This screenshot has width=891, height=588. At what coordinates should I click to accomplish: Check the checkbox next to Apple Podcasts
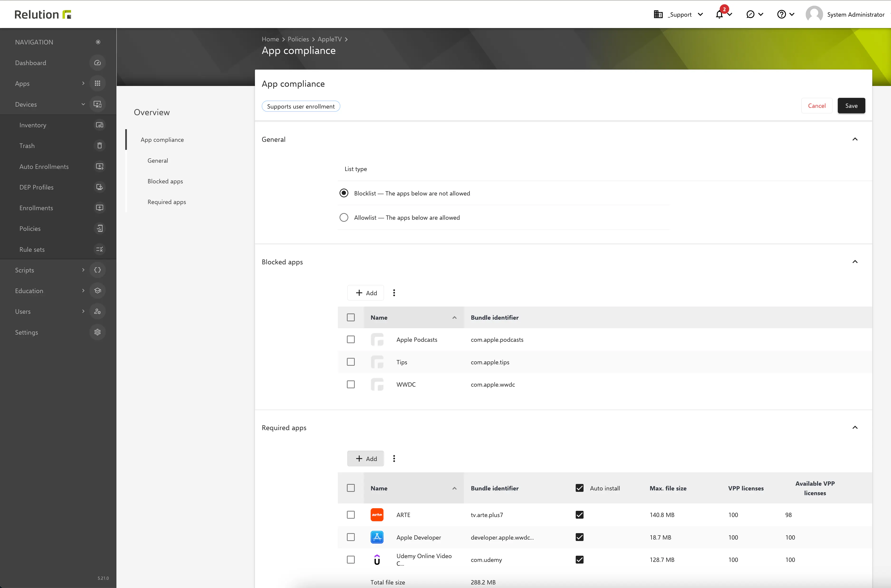(351, 339)
